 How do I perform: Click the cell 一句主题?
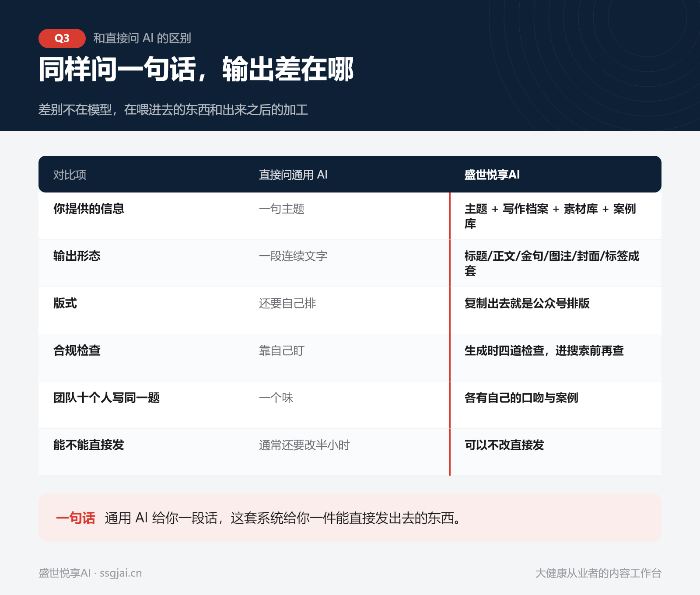[x=282, y=209]
